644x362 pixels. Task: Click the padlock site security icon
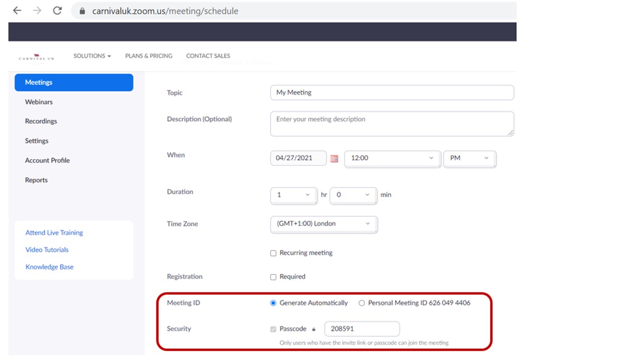pos(83,11)
